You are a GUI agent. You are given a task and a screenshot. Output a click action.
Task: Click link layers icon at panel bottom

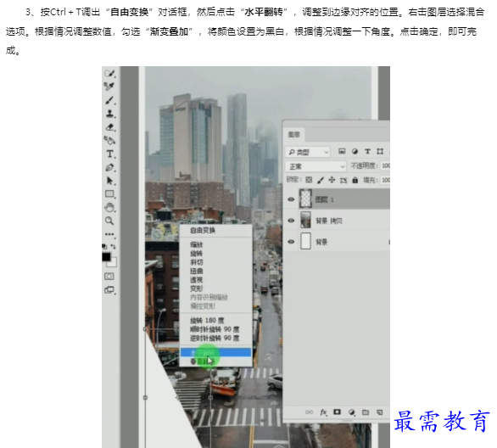(x=309, y=412)
